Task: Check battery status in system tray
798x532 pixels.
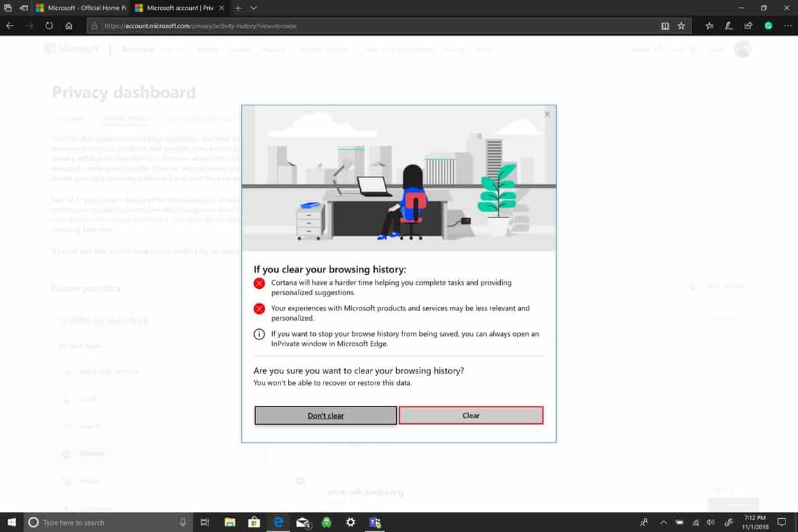Action: click(x=680, y=522)
